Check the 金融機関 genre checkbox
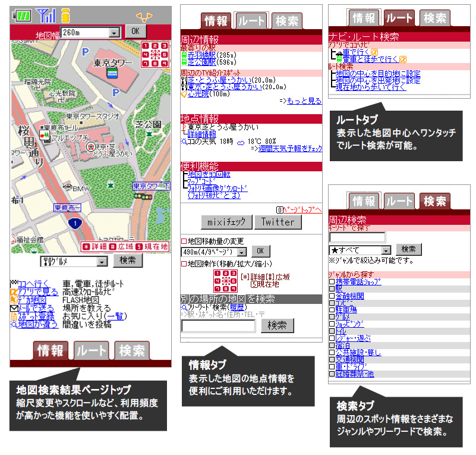The height and width of the screenshot is (455, 476). [332, 296]
